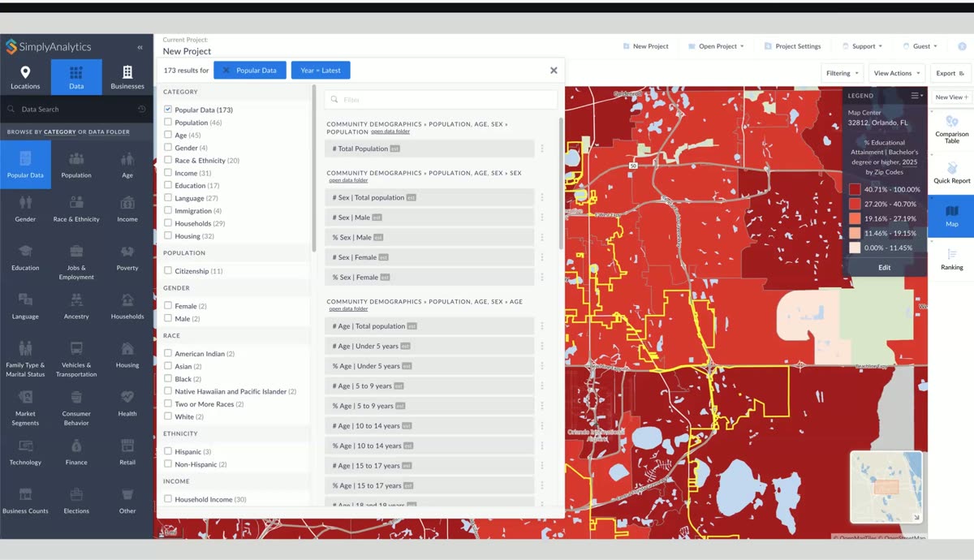Image resolution: width=974 pixels, height=560 pixels.
Task: Open Project Settings
Action: (792, 46)
